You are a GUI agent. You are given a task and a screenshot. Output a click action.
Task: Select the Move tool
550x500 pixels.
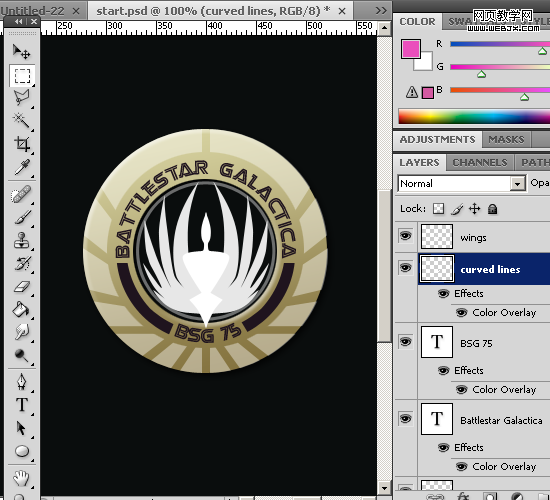pos(22,52)
